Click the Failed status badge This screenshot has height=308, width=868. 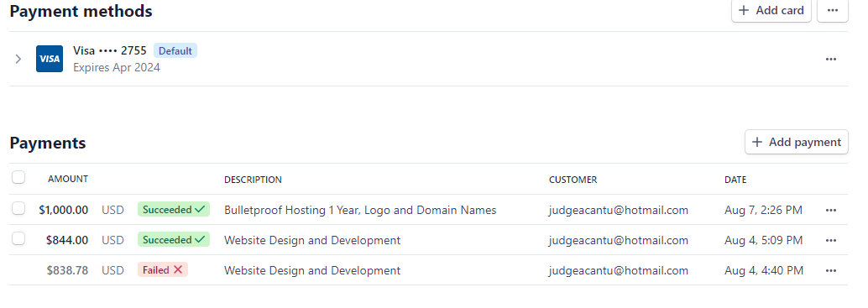click(x=163, y=270)
